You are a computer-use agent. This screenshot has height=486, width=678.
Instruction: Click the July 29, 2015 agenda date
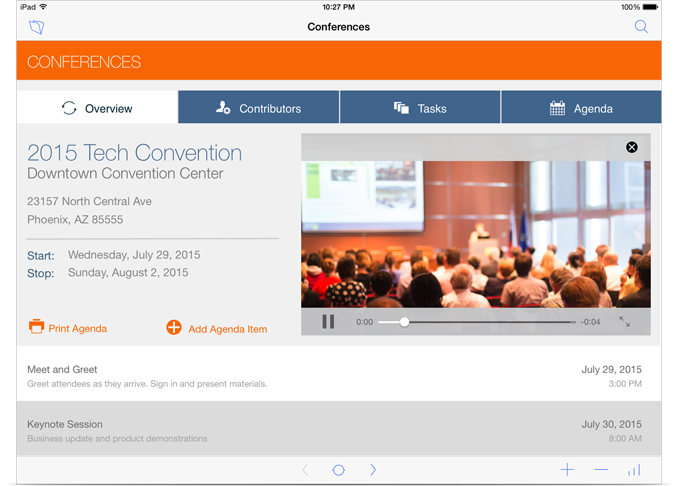[x=611, y=370]
